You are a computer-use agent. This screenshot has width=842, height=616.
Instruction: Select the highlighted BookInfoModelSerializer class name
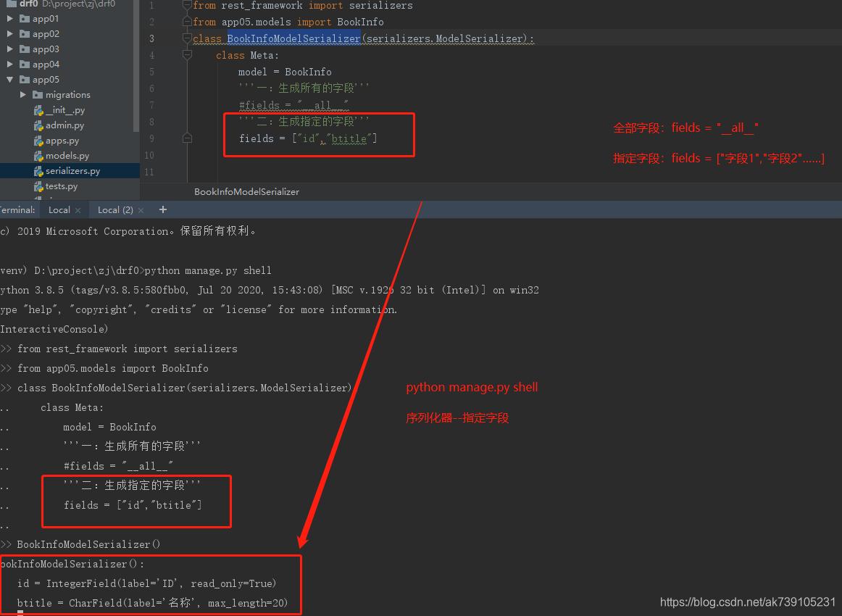[293, 38]
